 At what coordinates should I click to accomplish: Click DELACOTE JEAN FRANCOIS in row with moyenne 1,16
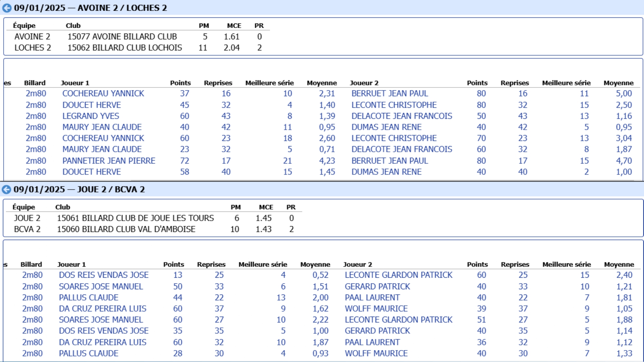(x=402, y=116)
